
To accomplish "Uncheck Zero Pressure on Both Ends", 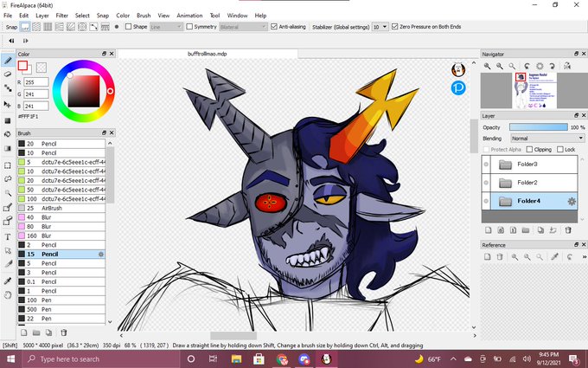I will 394,27.
